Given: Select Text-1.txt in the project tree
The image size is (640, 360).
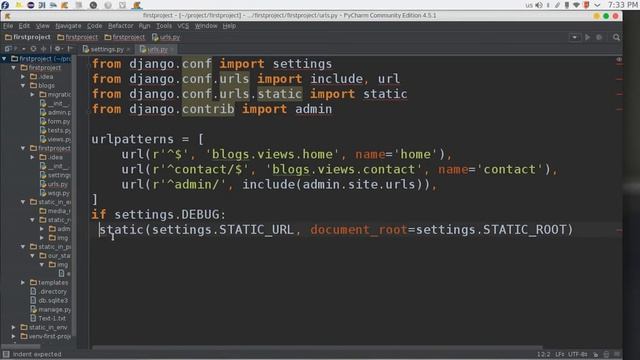Looking at the screenshot, I should tap(48, 318).
